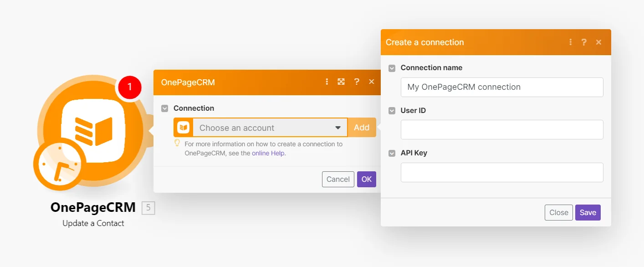This screenshot has height=267, width=644.
Task: Open the Choose an account dropdown
Action: [x=270, y=128]
